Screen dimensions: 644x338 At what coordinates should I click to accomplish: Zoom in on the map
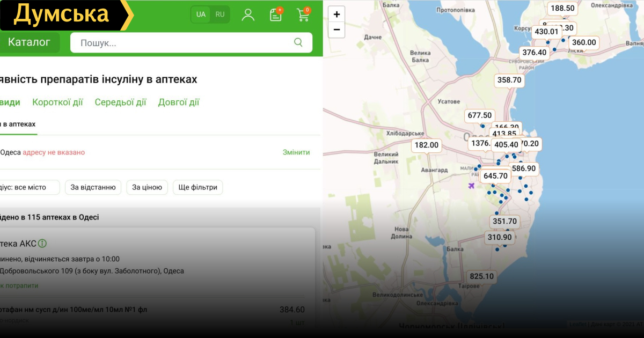click(x=336, y=14)
